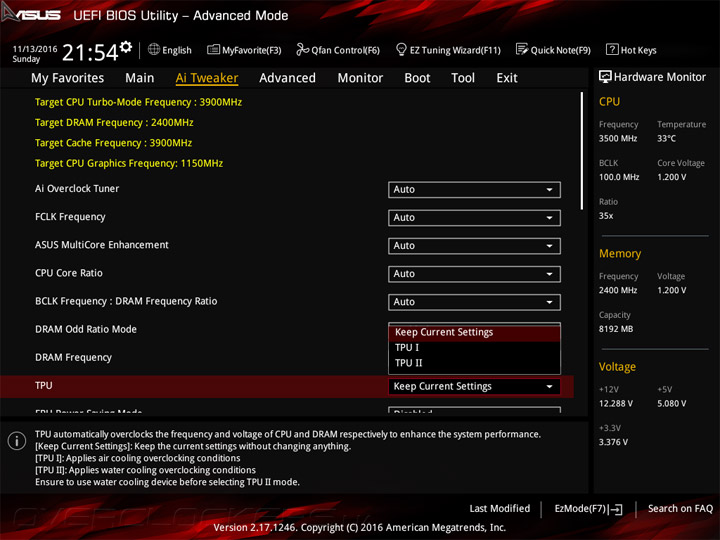Click the ASUS MultiCore Enhancement label

coord(101,245)
